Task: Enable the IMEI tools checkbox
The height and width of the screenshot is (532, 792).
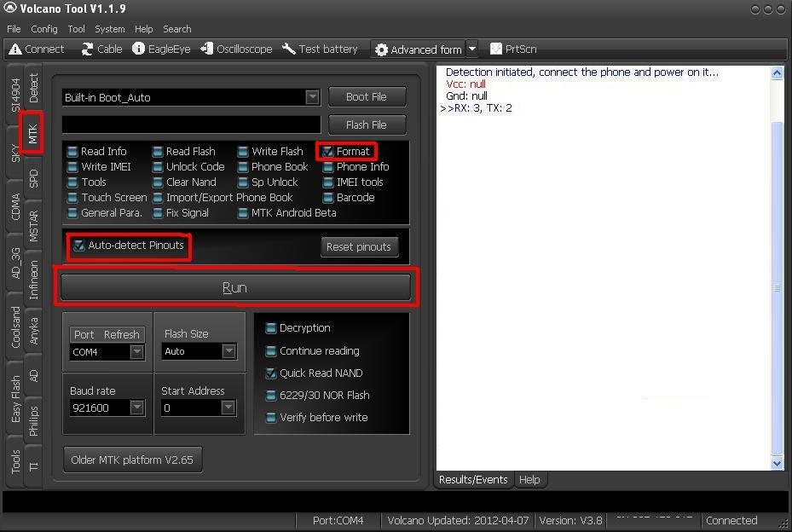Action: pyautogui.click(x=328, y=182)
